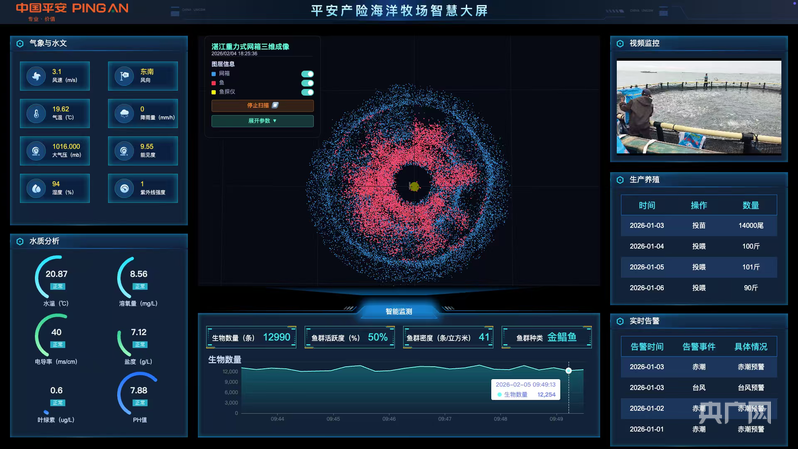Image resolution: width=798 pixels, height=449 pixels.
Task: Click the wind speed fan icon
Action: [36, 76]
